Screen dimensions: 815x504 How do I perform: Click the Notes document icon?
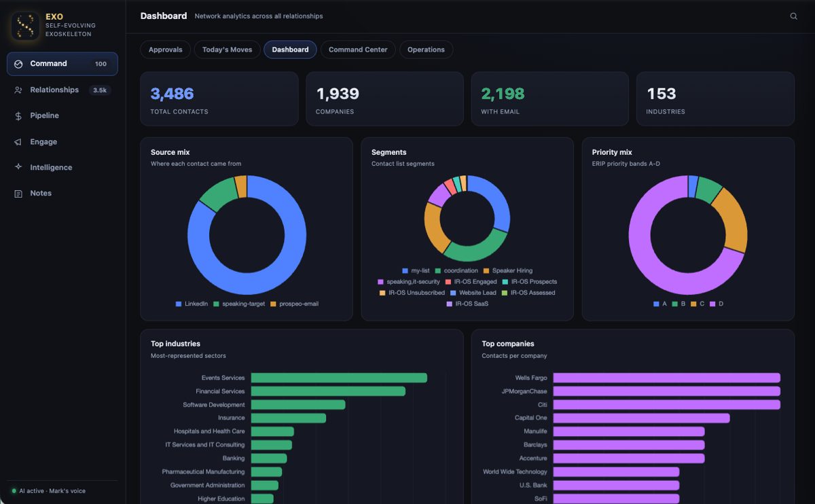[18, 194]
